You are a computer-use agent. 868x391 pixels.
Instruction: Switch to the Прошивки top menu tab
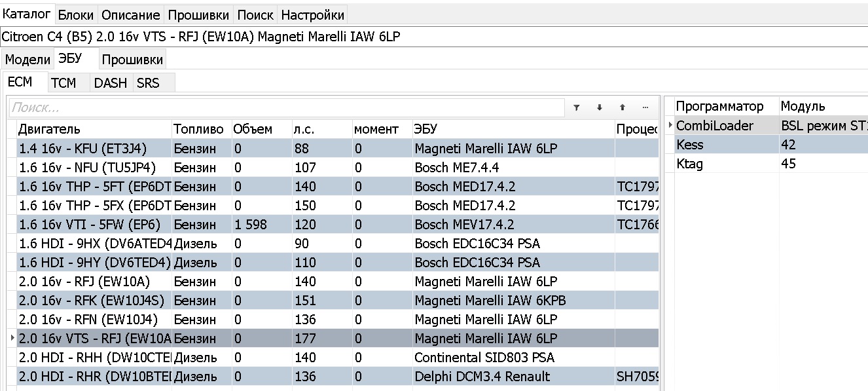click(x=198, y=14)
